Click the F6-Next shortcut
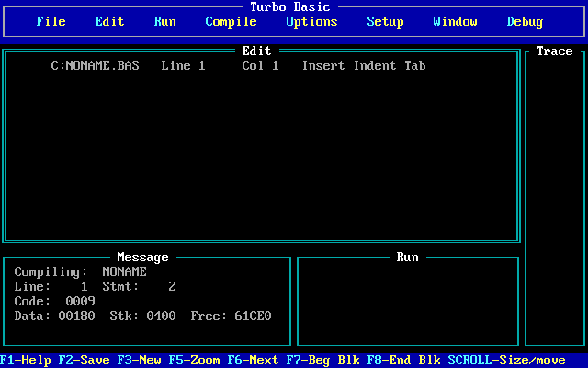The height and width of the screenshot is (368, 588). coord(254,360)
